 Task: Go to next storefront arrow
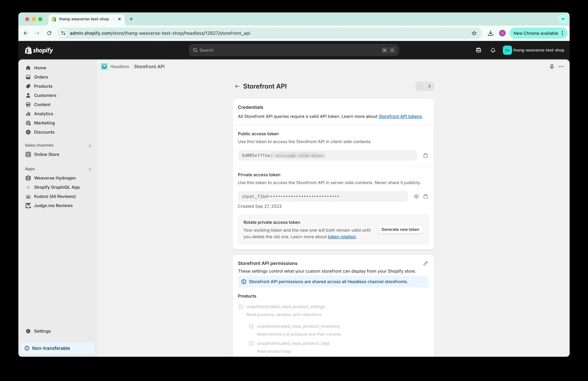(x=429, y=86)
